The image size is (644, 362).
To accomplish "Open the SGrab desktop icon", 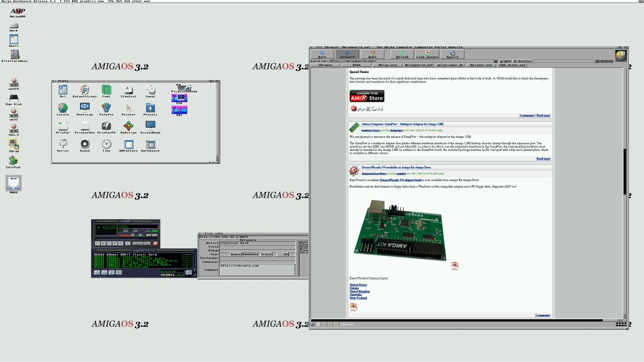I will (x=14, y=144).
